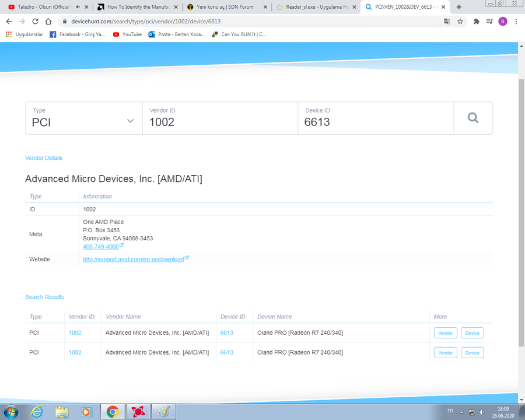The height and width of the screenshot is (420, 525).
Task: Close the SDN Forum tab
Action: pos(265,6)
